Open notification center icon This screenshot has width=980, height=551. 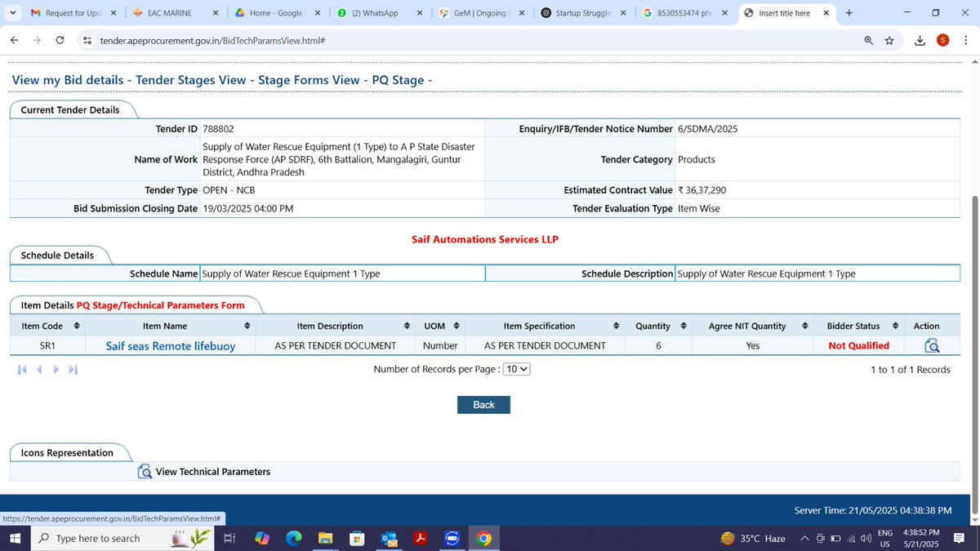960,539
